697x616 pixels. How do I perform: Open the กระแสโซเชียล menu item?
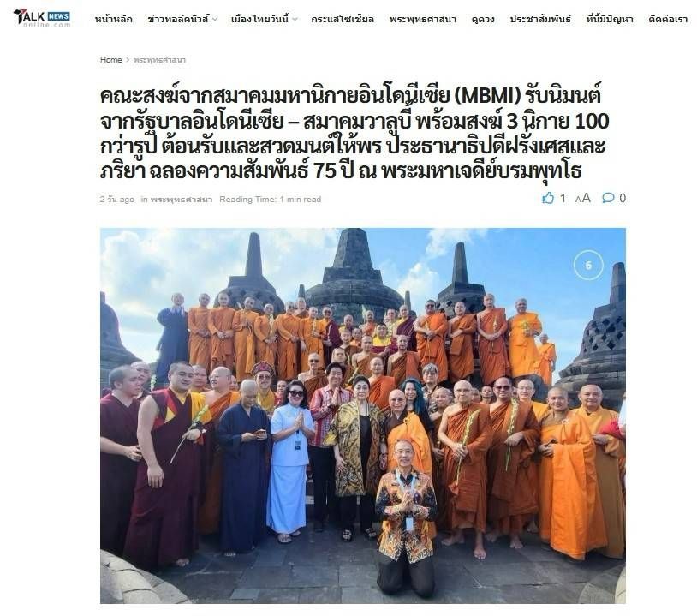click(343, 19)
